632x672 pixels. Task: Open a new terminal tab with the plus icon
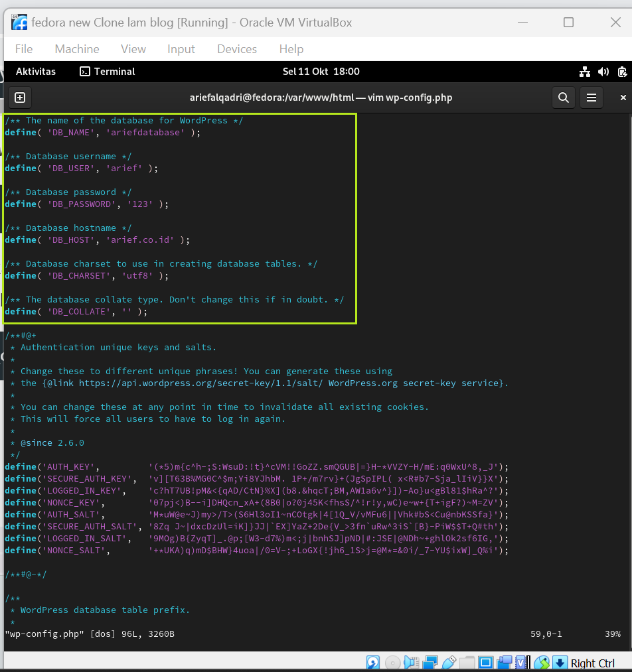(20, 98)
